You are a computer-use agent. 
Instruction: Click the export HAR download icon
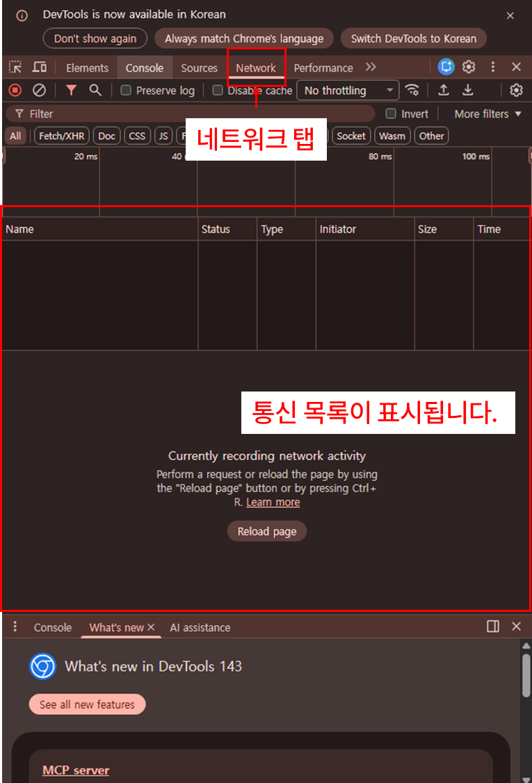[x=469, y=90]
